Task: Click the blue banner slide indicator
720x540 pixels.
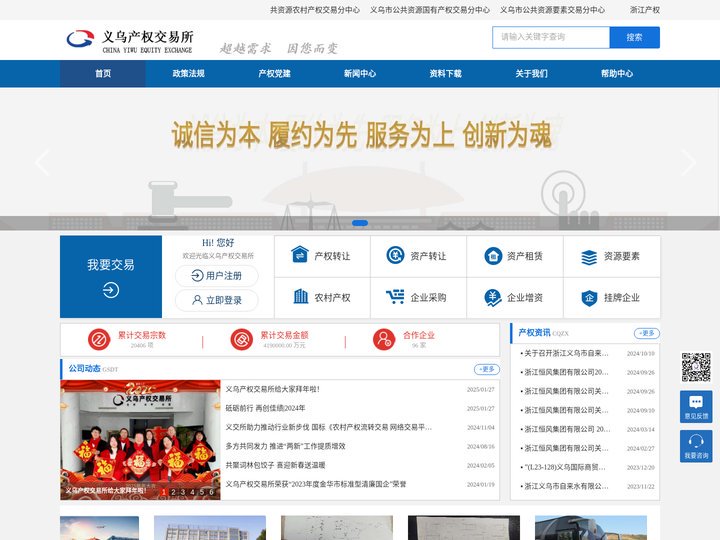Action: coord(360,223)
